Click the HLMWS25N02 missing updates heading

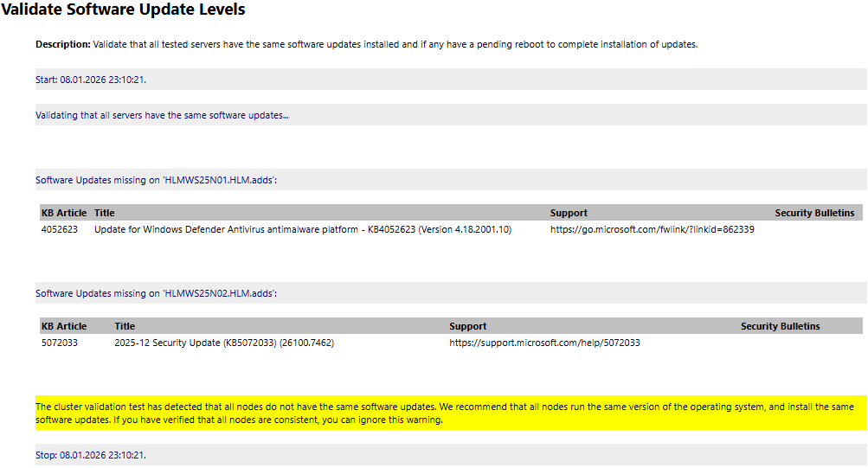(x=156, y=293)
